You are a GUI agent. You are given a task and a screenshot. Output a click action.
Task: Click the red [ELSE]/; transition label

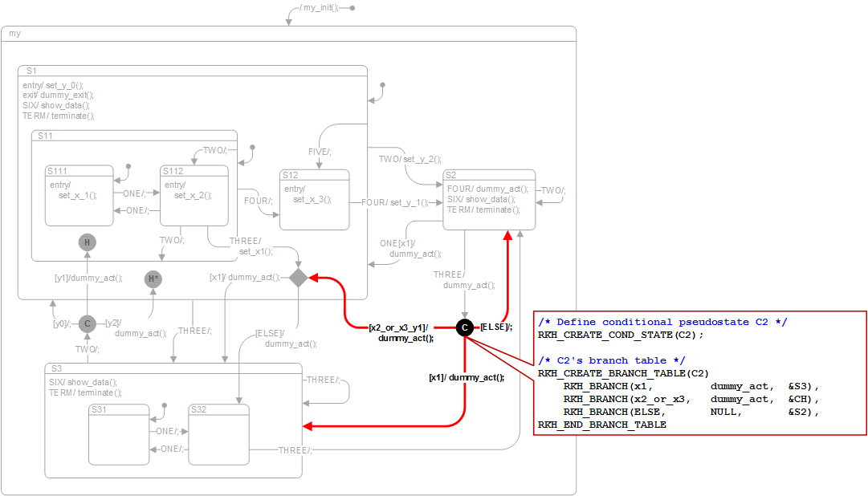[x=495, y=327]
